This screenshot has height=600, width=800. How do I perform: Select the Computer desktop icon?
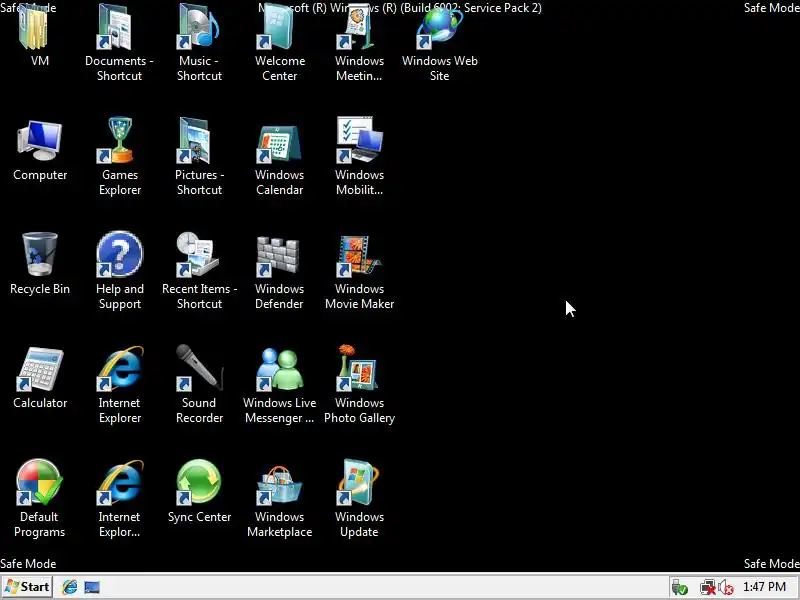(39, 141)
